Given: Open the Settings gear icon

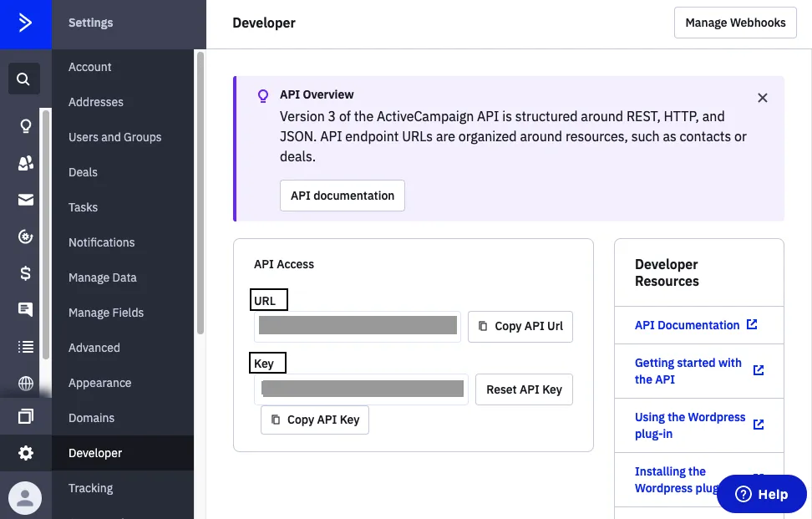Looking at the screenshot, I should point(25,453).
